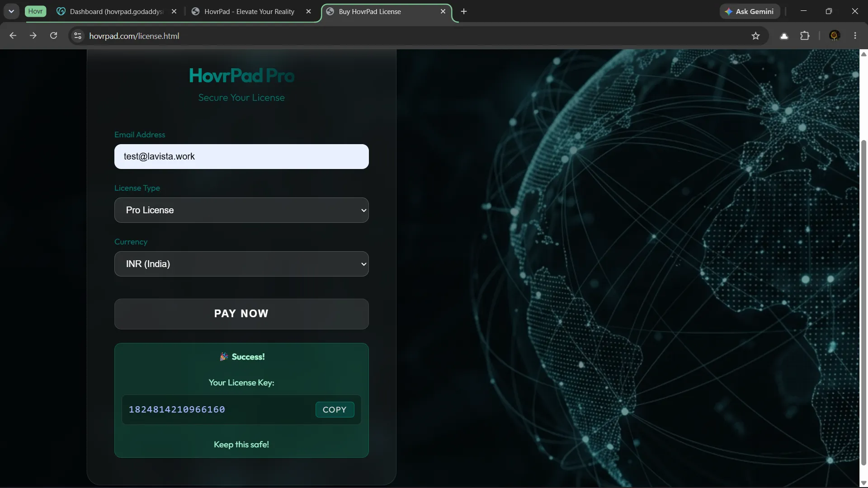Copy the license key with COPY button
Screen dimensions: 868x488
click(x=335, y=409)
